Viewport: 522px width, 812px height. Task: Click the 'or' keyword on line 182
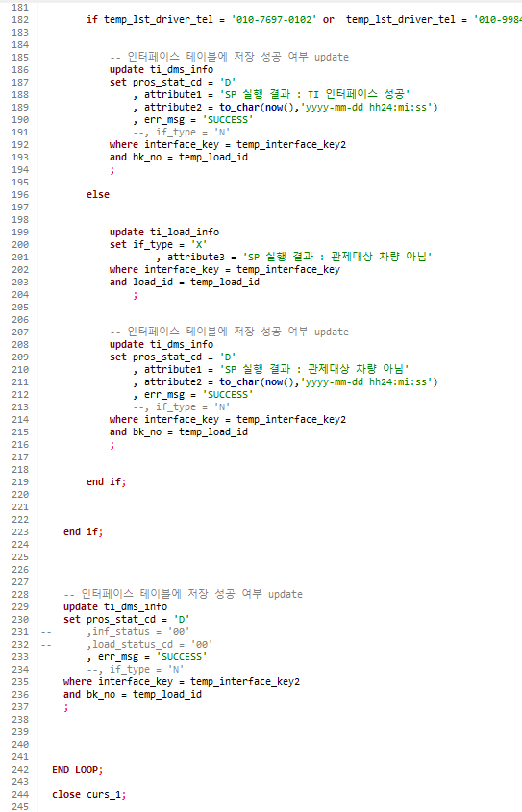[x=329, y=19]
